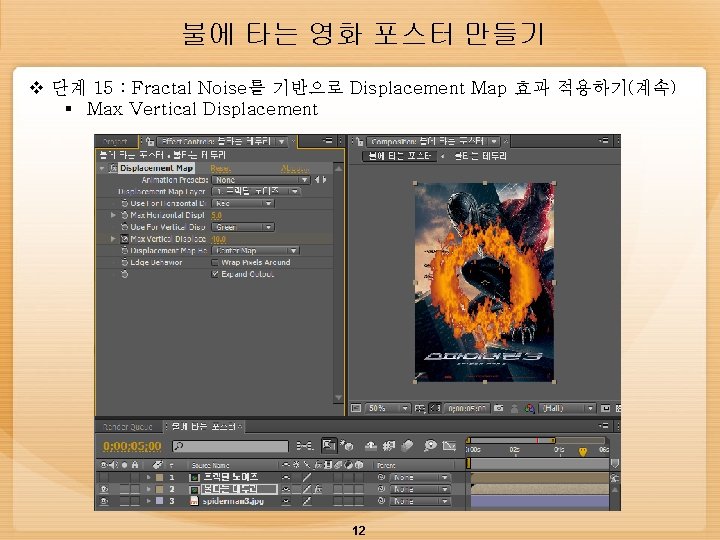Viewport: 720px width, 540px height.
Task: Click stopwatch beside Edge Behavior
Action: pyautogui.click(x=124, y=262)
